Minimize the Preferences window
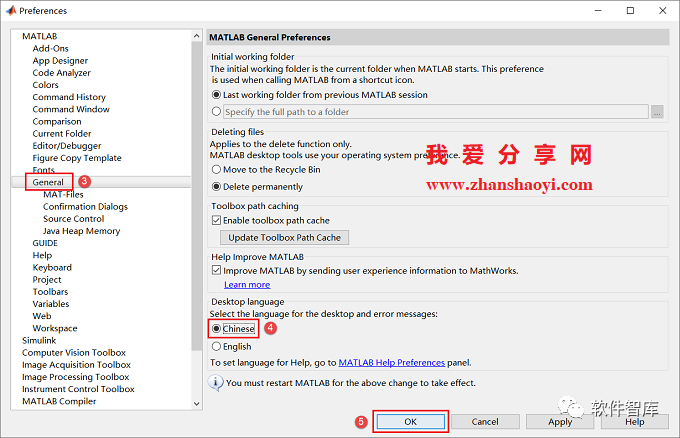The image size is (680, 438). point(598,10)
